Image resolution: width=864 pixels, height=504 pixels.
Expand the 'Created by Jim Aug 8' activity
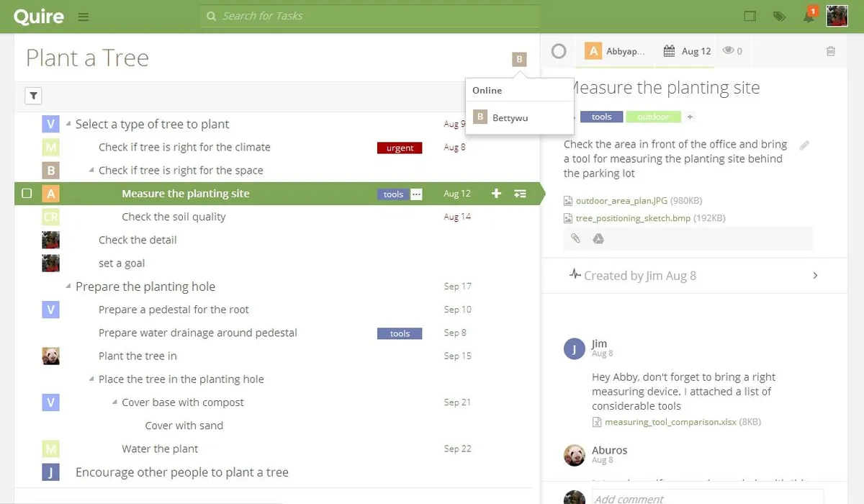coord(639,275)
